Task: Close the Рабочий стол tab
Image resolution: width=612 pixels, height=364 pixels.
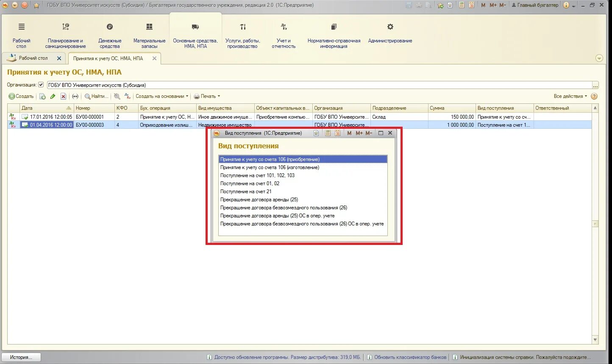Action: click(59, 58)
